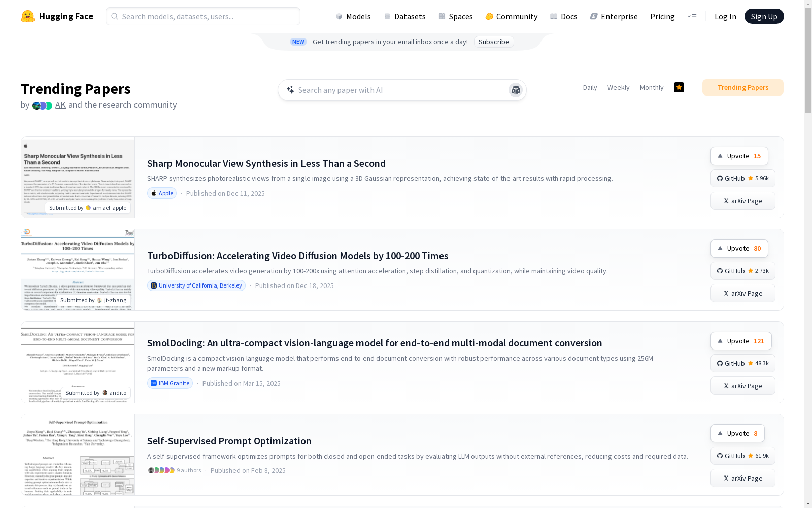Viewport: 812px width, 508px height.
Task: Open the TurboDiffusion paper thumbnail
Action: 78,270
